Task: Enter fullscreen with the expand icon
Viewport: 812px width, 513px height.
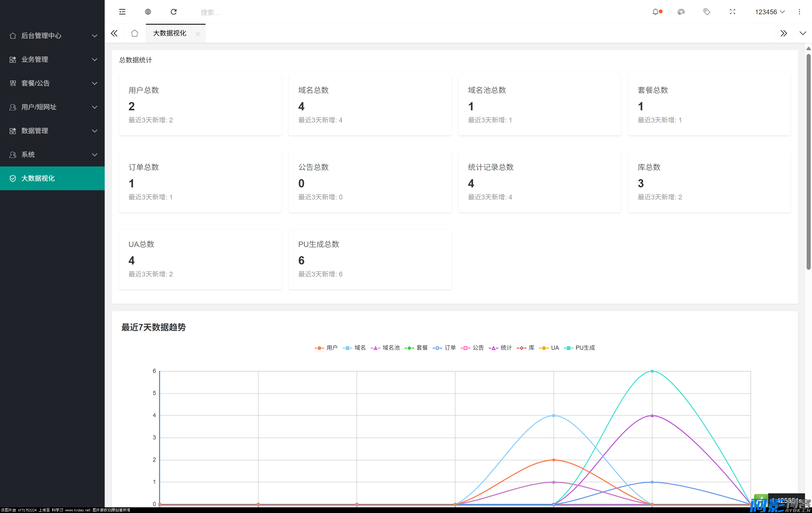Action: [732, 12]
